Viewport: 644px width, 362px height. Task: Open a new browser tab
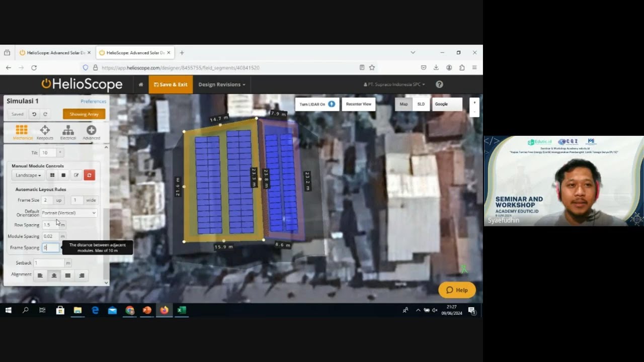click(x=182, y=52)
